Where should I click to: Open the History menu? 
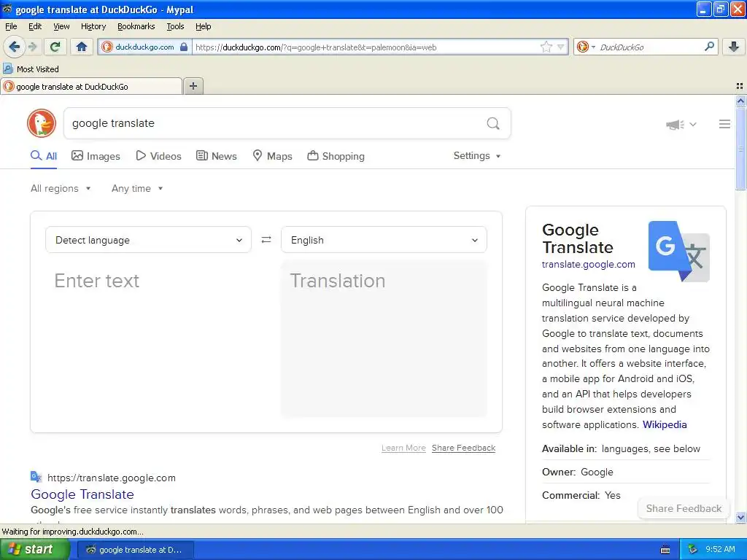tap(93, 27)
